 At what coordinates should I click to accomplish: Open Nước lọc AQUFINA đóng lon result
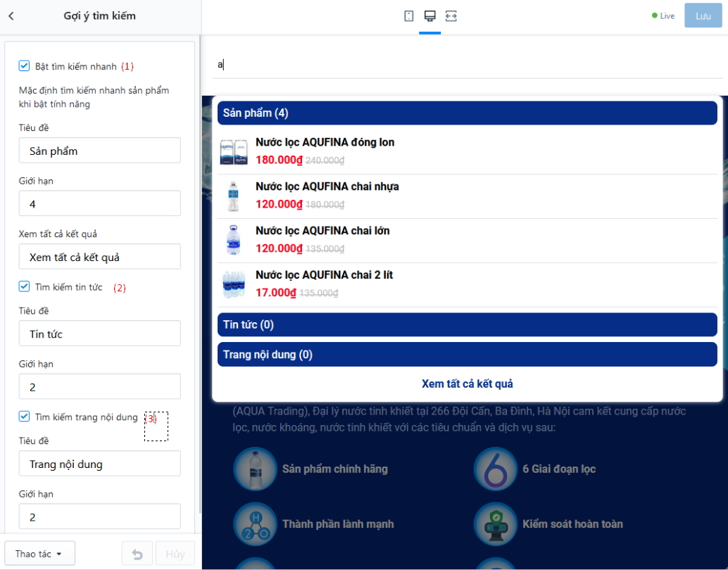click(x=467, y=152)
